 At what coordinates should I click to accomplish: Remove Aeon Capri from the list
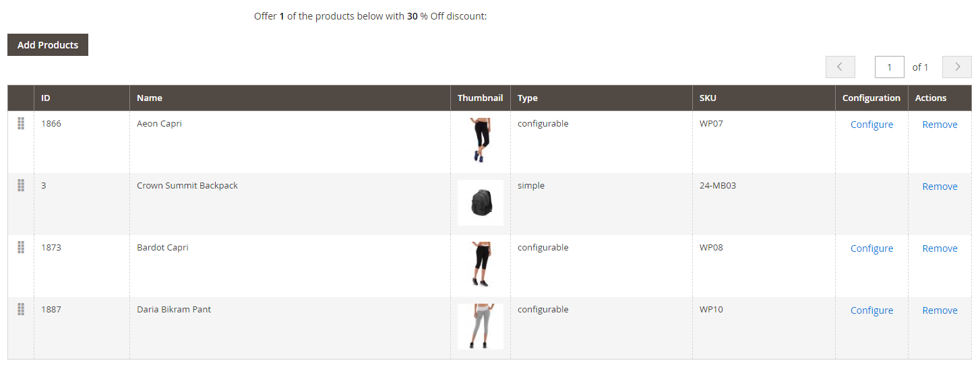(x=940, y=125)
